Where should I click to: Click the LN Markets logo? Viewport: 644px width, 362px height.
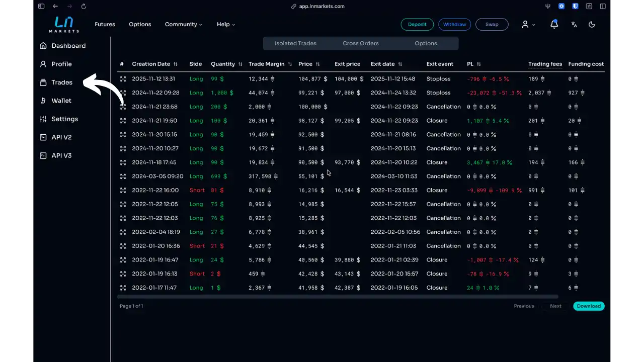(63, 24)
